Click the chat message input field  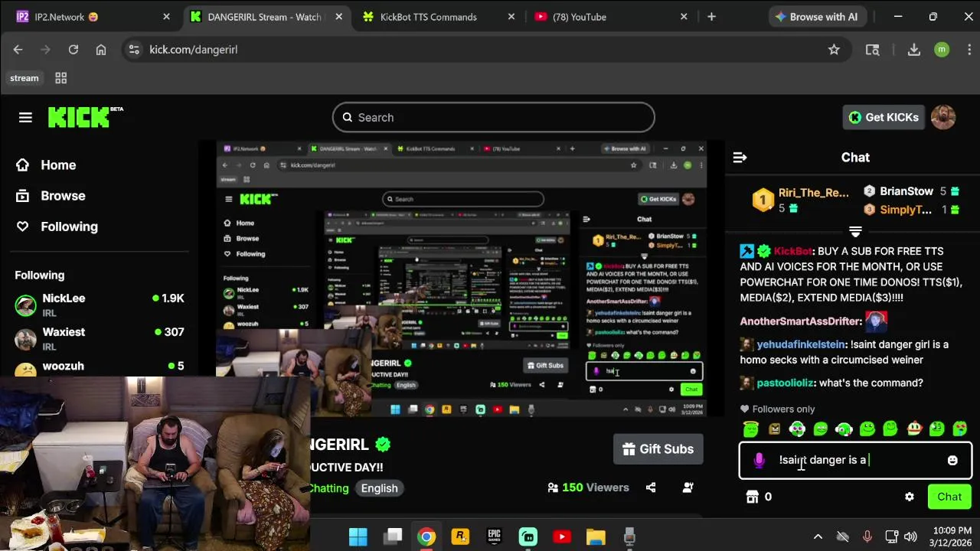point(855,461)
